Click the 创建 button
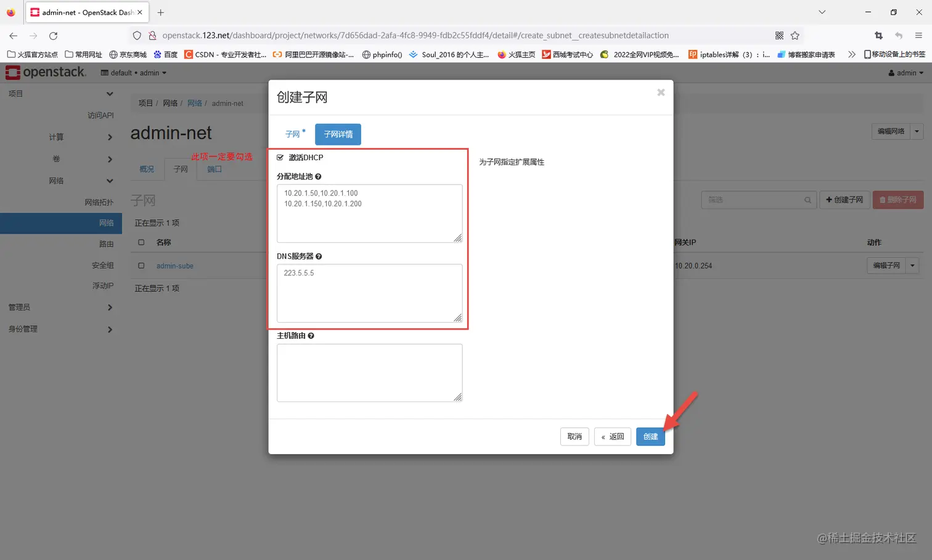The height and width of the screenshot is (560, 932). pyautogui.click(x=650, y=436)
